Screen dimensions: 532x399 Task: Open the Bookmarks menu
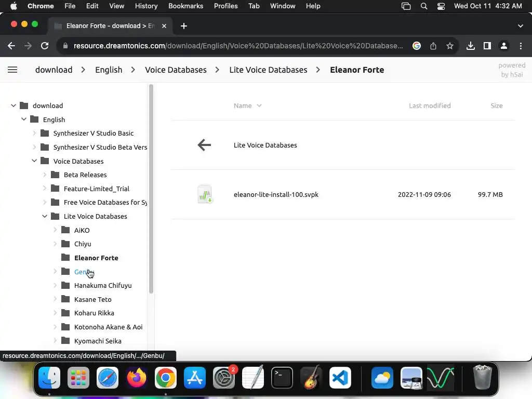click(x=185, y=6)
